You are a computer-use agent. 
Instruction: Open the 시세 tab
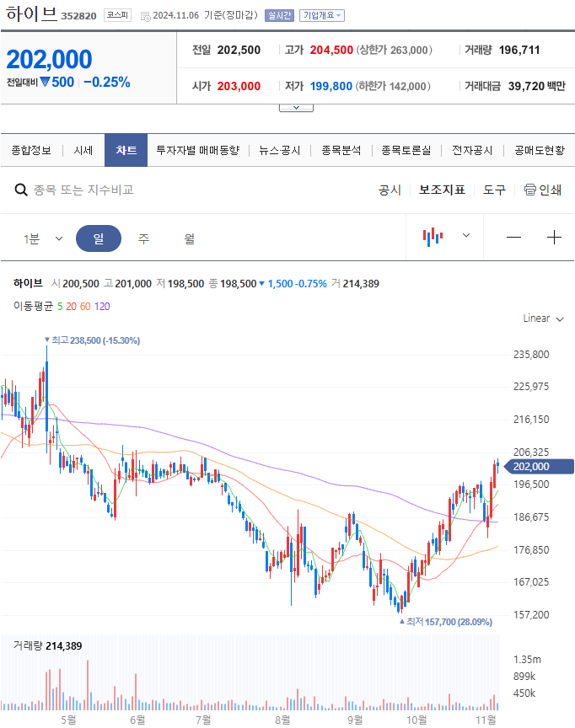83,150
